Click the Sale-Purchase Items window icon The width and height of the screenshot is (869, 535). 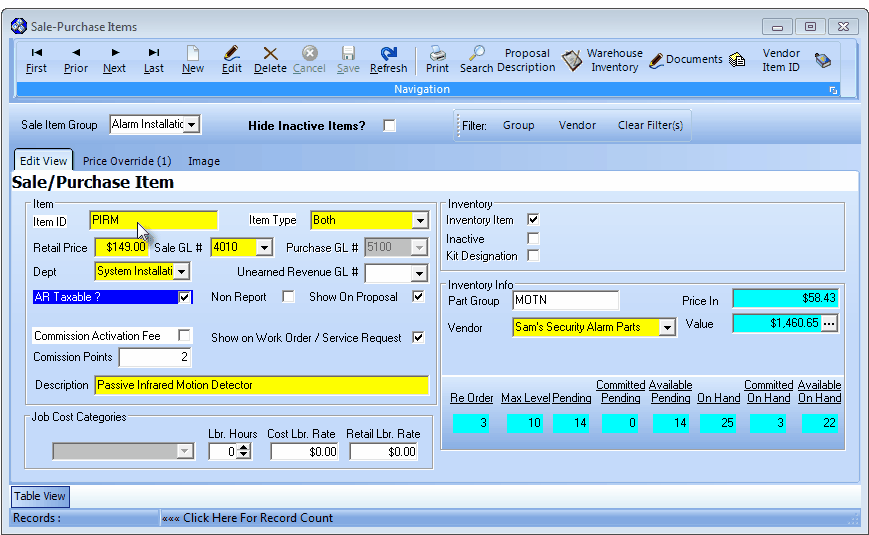[19, 26]
